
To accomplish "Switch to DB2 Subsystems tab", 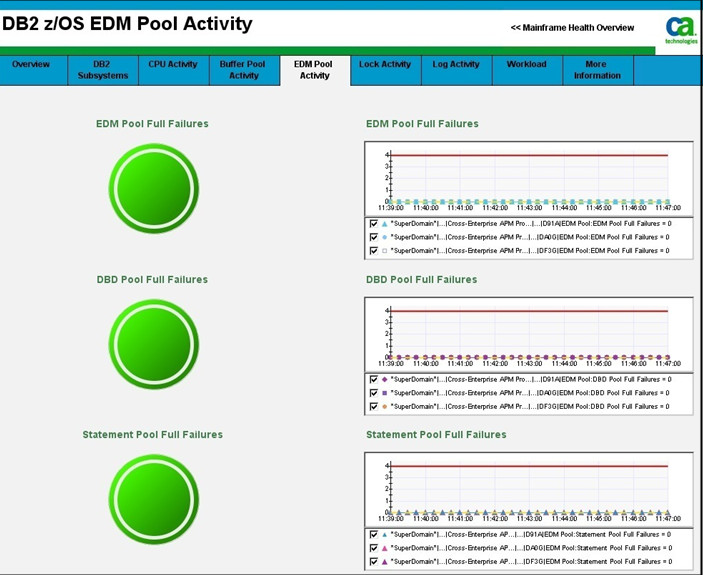I will pos(103,70).
